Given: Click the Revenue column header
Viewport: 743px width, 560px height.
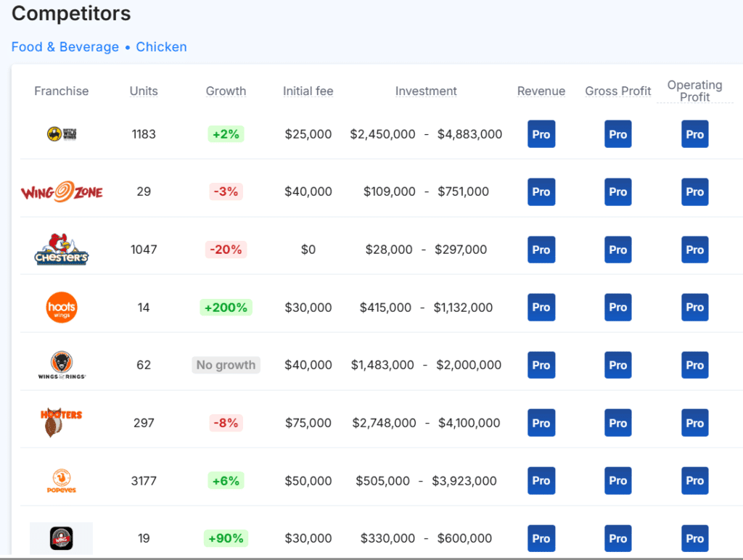Looking at the screenshot, I should click(x=541, y=91).
